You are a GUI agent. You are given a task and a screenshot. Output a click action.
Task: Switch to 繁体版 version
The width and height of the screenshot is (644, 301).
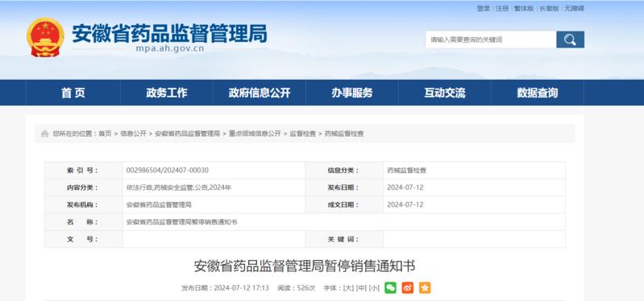pos(524,8)
